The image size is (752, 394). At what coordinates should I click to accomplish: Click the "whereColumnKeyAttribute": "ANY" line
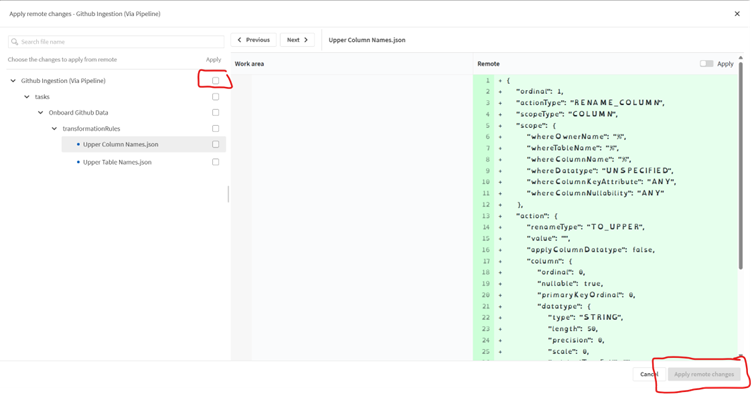[601, 182]
